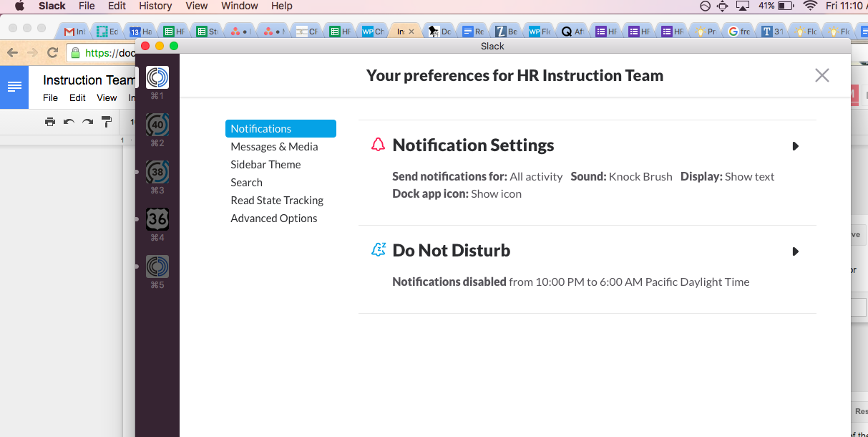Click Chrome's forward arrow button
Screen dimensions: 868x437
pos(32,52)
